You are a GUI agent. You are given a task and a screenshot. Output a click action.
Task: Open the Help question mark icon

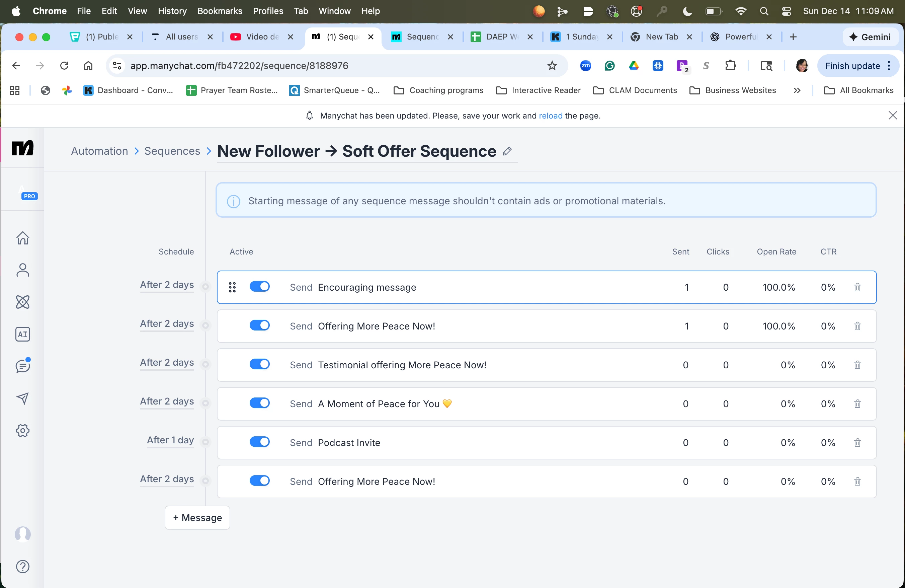click(22, 567)
